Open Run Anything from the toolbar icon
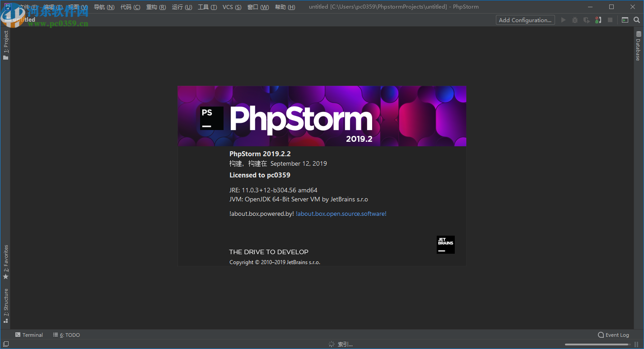Image resolution: width=644 pixels, height=349 pixels. [625, 20]
